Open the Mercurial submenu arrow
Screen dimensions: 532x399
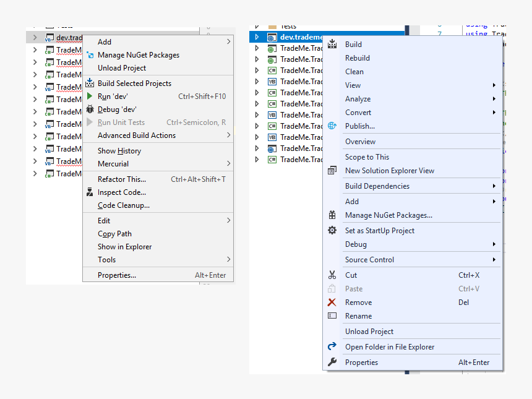(x=228, y=163)
